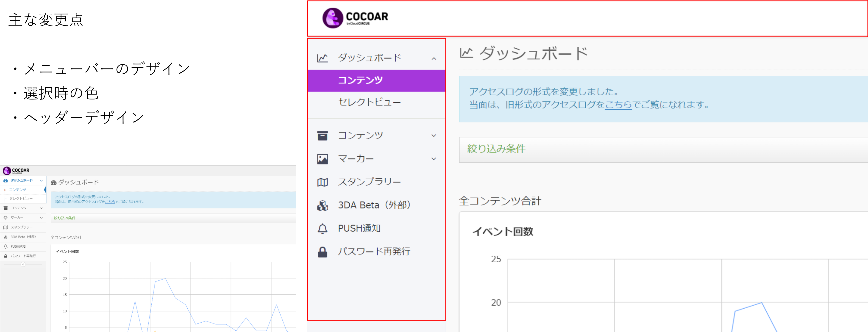
Task: Click the gauge icon beside ダッシュボード in old sidebar
Action: coord(6,181)
